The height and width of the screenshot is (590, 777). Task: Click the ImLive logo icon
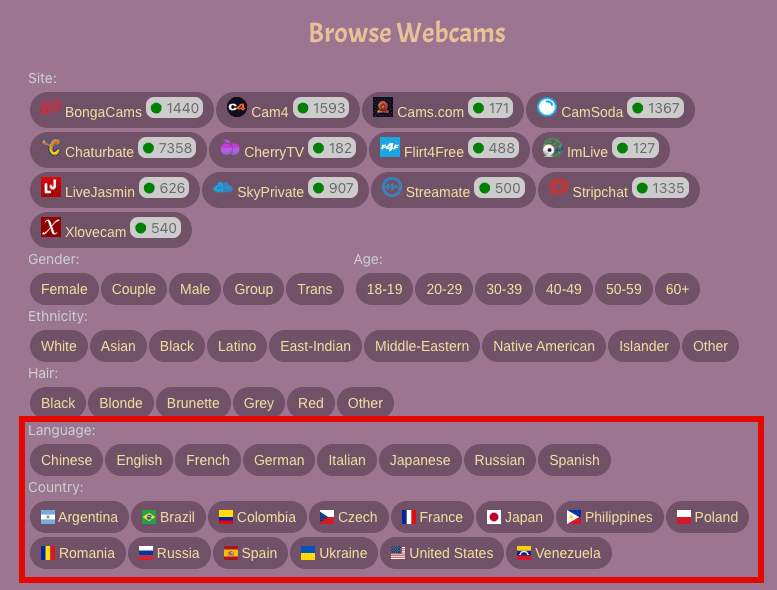point(553,148)
